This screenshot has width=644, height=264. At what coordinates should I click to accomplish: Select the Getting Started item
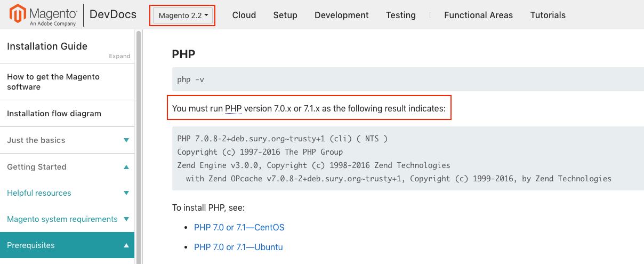click(x=37, y=167)
